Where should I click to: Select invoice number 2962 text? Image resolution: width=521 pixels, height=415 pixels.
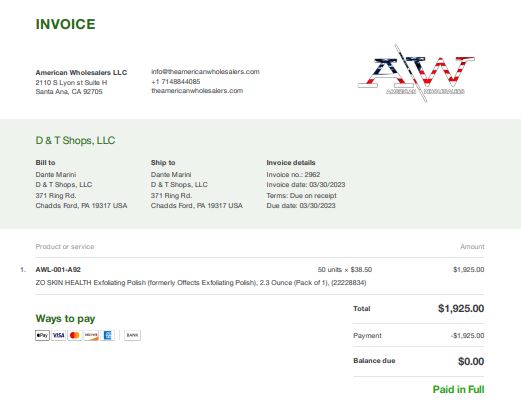(293, 175)
